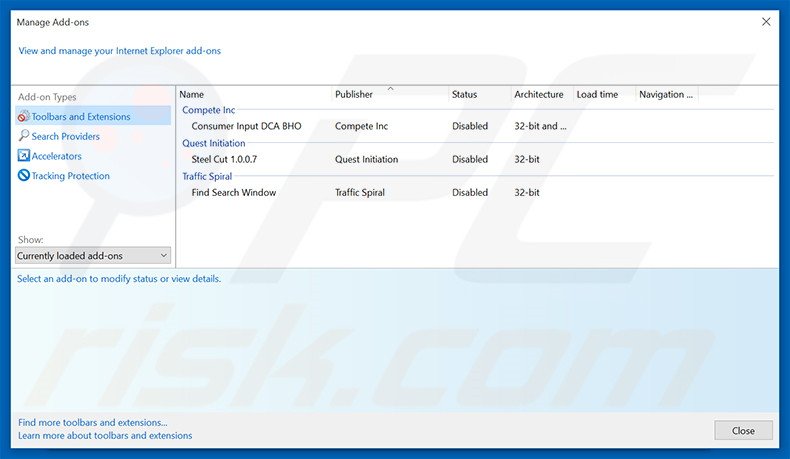Open Learn more about toolbars and extensions
This screenshot has height=459, width=790.
coord(105,435)
